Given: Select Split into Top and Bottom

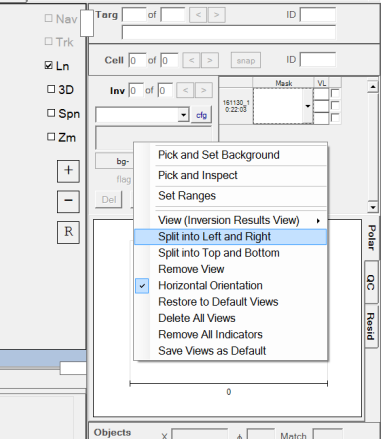Looking at the screenshot, I should [x=231, y=253].
